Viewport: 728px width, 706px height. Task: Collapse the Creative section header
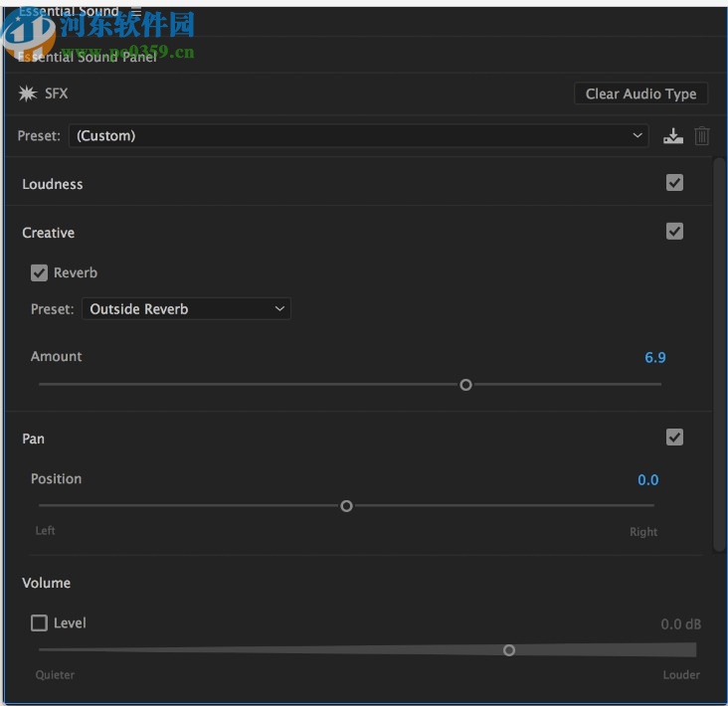[x=49, y=233]
